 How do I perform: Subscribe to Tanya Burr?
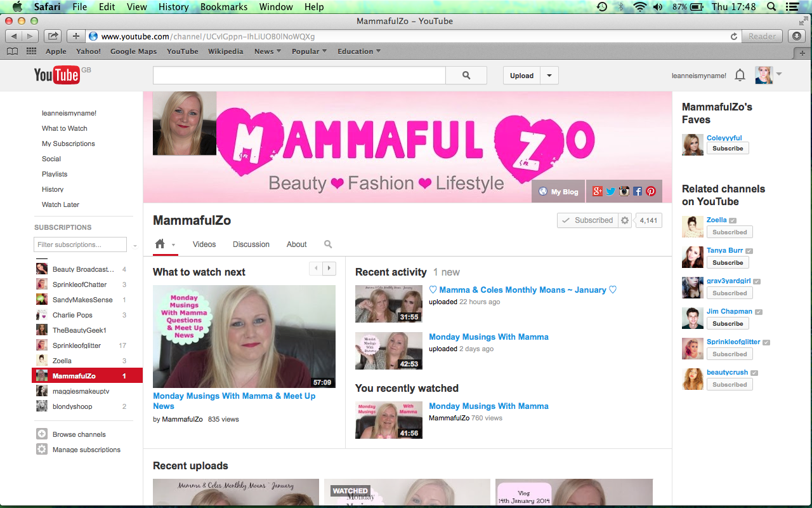(728, 263)
